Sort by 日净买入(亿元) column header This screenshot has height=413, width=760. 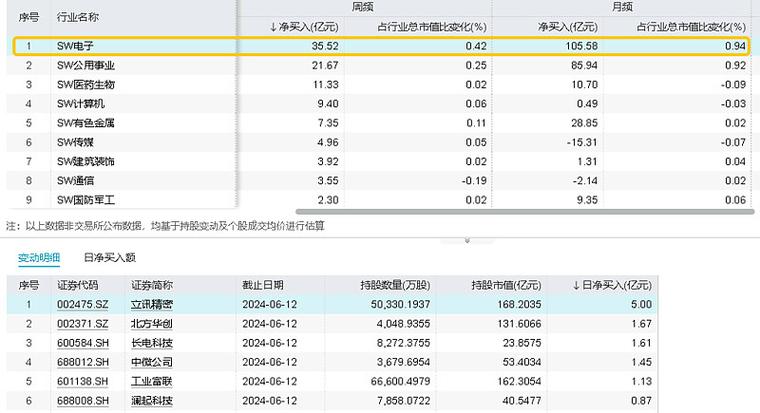(612, 285)
